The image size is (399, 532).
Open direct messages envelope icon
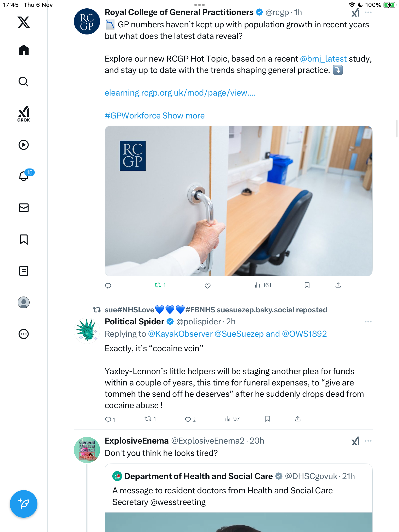pyautogui.click(x=24, y=208)
